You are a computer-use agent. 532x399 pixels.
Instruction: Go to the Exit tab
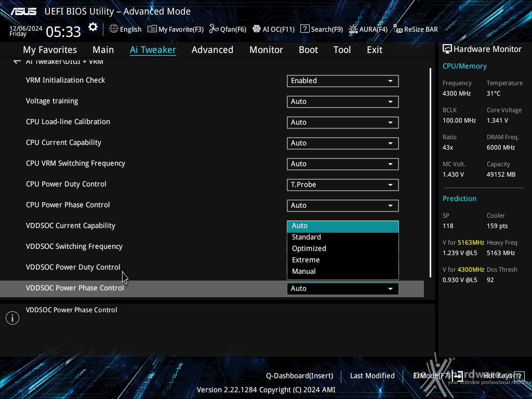point(375,50)
